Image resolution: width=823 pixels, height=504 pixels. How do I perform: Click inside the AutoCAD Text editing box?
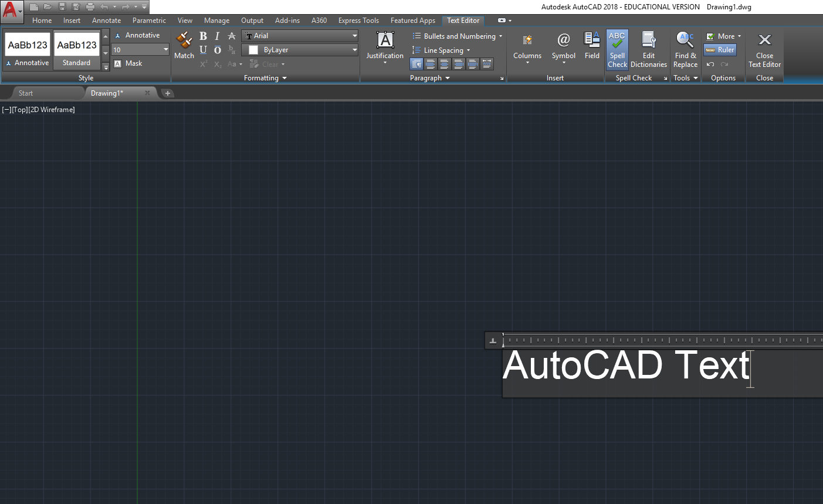click(663, 373)
